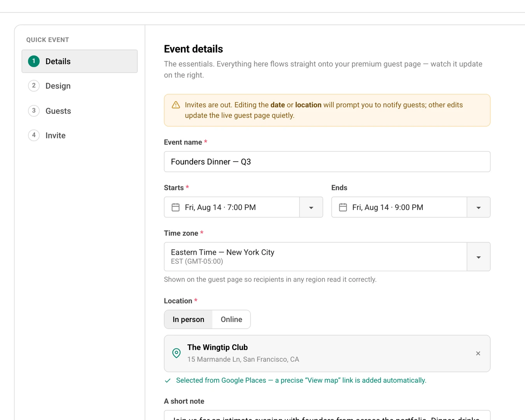
Task: Click the map pin icon for Wingtip Club
Action: click(x=177, y=353)
